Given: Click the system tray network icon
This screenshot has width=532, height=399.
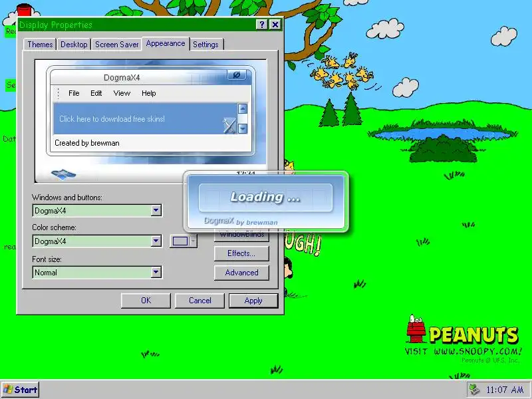Looking at the screenshot, I should (474, 390).
